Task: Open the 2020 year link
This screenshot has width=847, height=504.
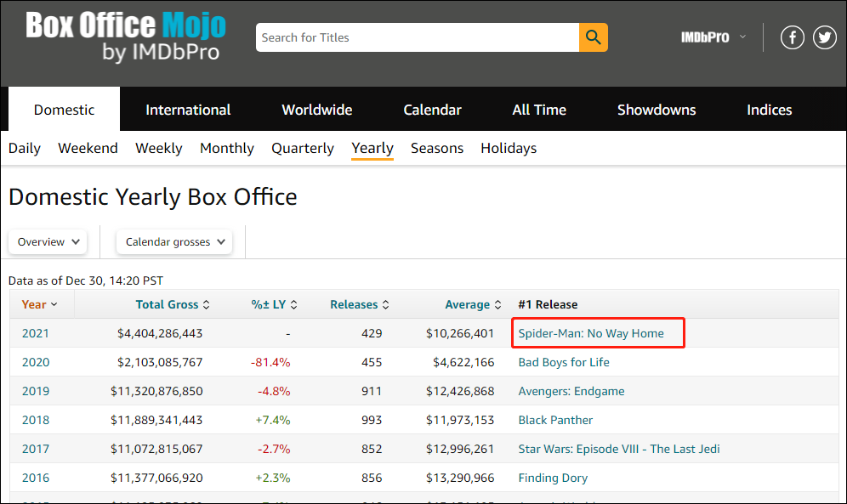Action: coord(36,362)
